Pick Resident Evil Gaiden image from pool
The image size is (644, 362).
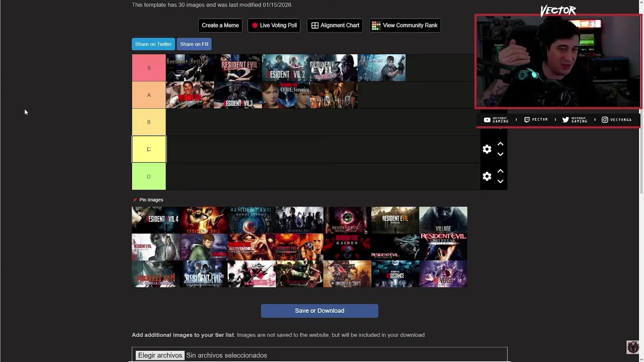[x=347, y=247]
